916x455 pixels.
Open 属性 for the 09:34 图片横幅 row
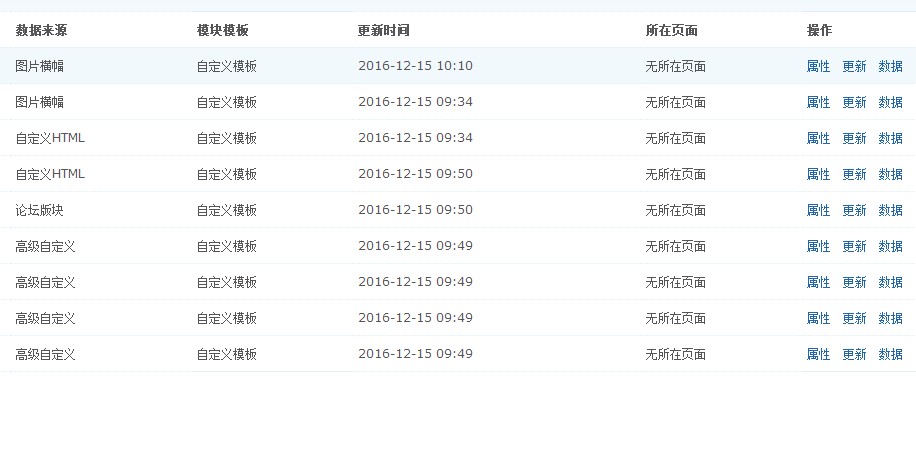click(x=818, y=102)
